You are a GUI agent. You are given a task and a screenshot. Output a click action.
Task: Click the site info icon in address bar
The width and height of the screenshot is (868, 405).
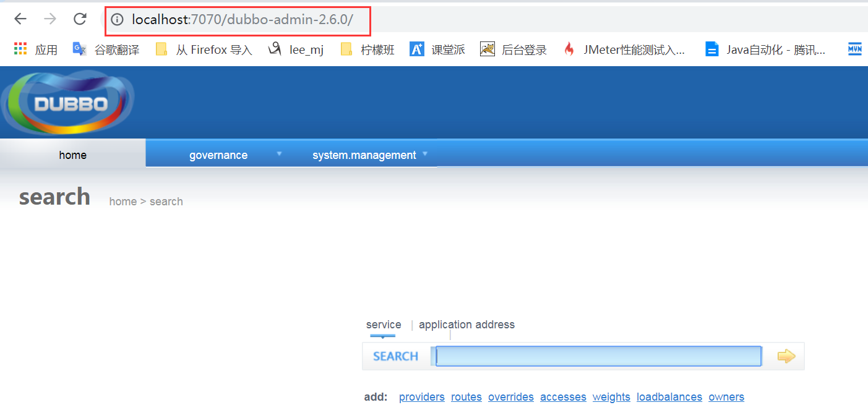coord(117,20)
